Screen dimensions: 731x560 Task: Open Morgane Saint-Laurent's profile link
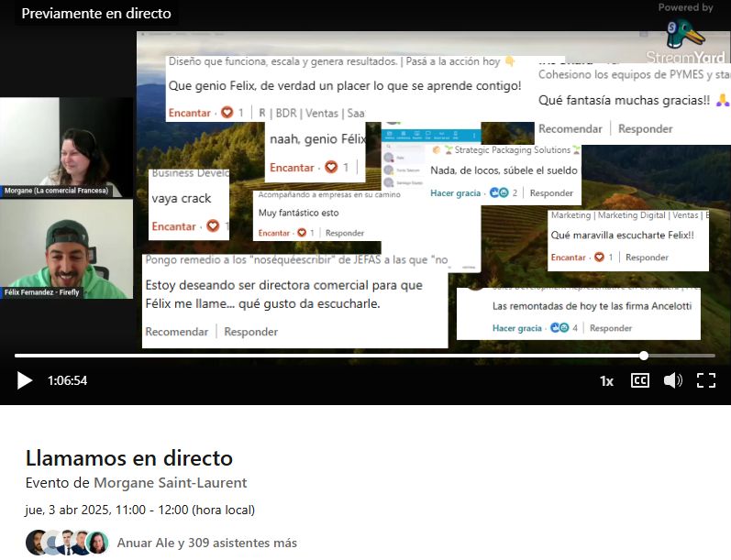pyautogui.click(x=171, y=483)
